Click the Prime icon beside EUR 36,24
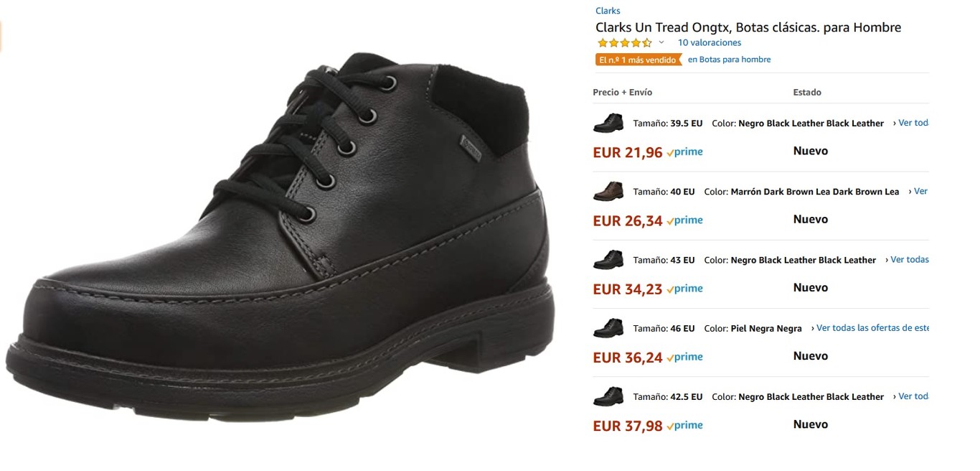The width and height of the screenshot is (980, 471). click(x=684, y=357)
